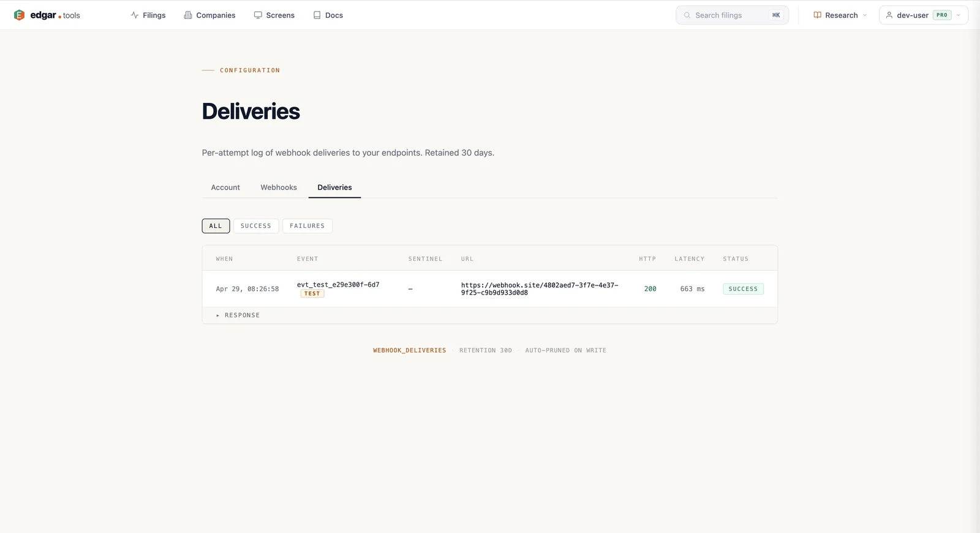Click the dev-user name label
Screen dimensions: 980x533
(913, 15)
